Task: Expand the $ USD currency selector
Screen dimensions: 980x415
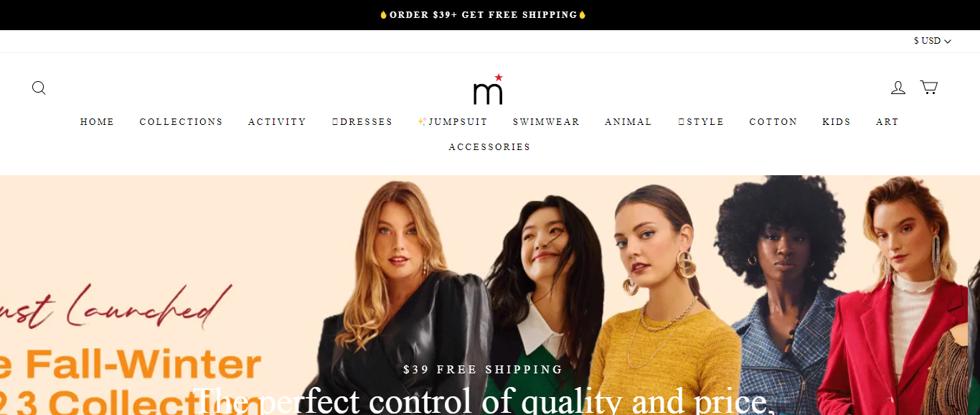Action: 932,41
